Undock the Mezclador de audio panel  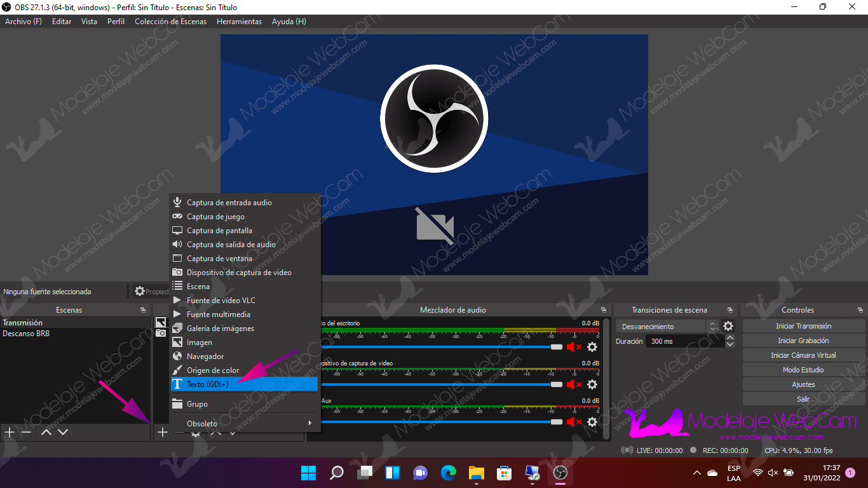[x=602, y=310]
